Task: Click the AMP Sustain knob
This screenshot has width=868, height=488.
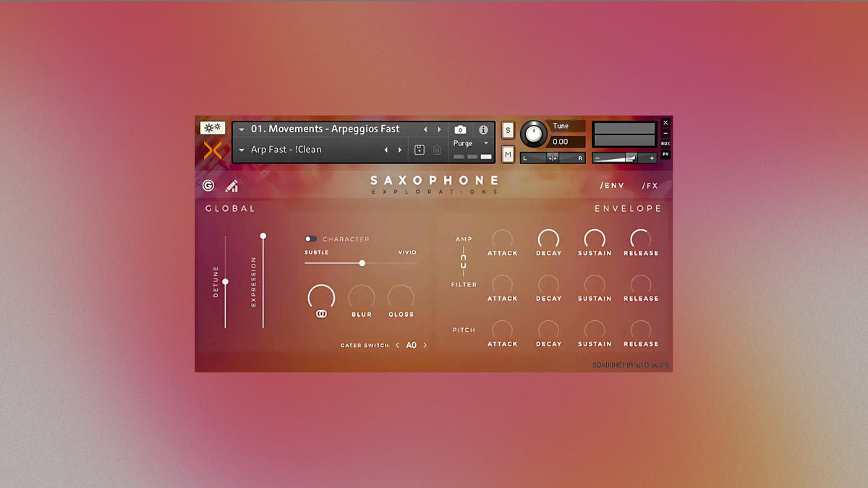Action: (595, 239)
